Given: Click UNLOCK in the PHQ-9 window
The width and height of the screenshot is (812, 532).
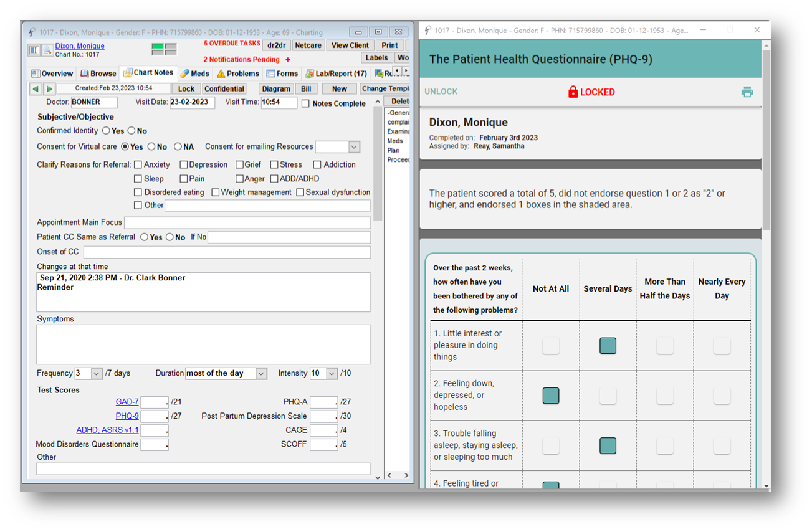Looking at the screenshot, I should pos(441,92).
